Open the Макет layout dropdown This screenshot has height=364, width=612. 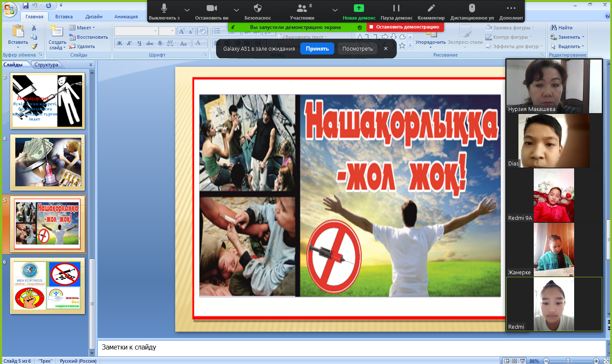(83, 28)
